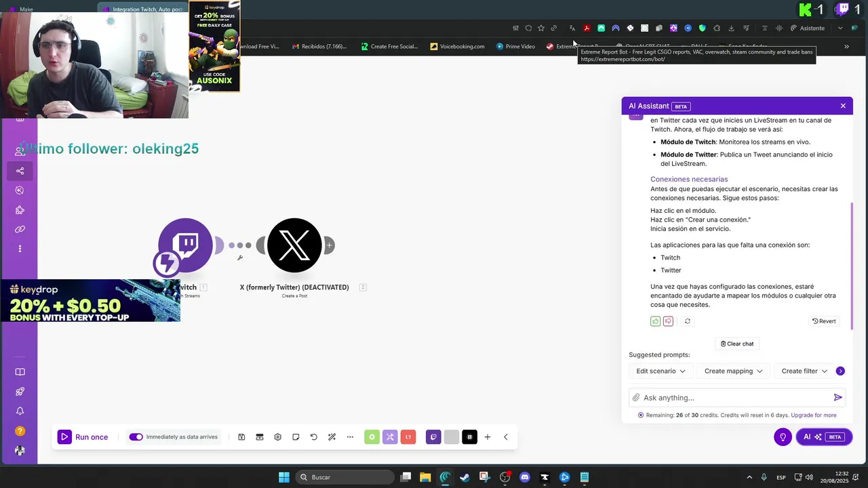Give thumbs down to the AI response

[668, 321]
